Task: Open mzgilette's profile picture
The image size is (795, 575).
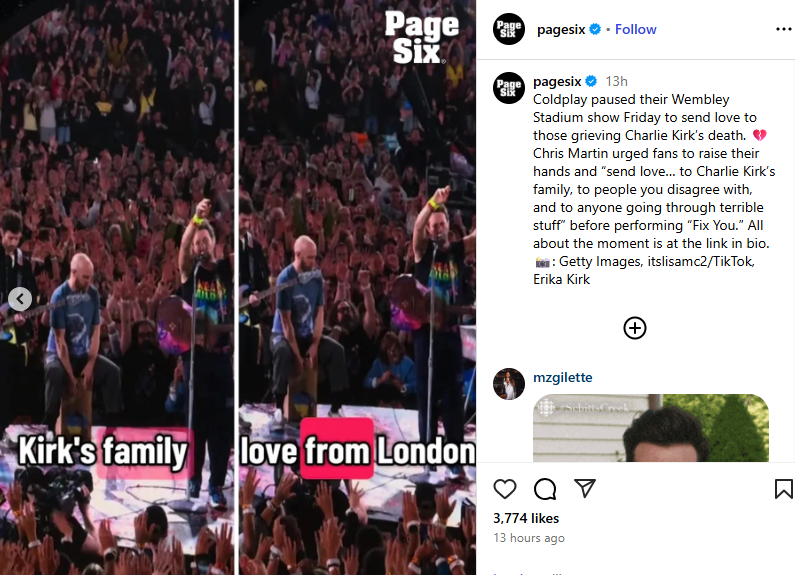Action: pyautogui.click(x=509, y=384)
